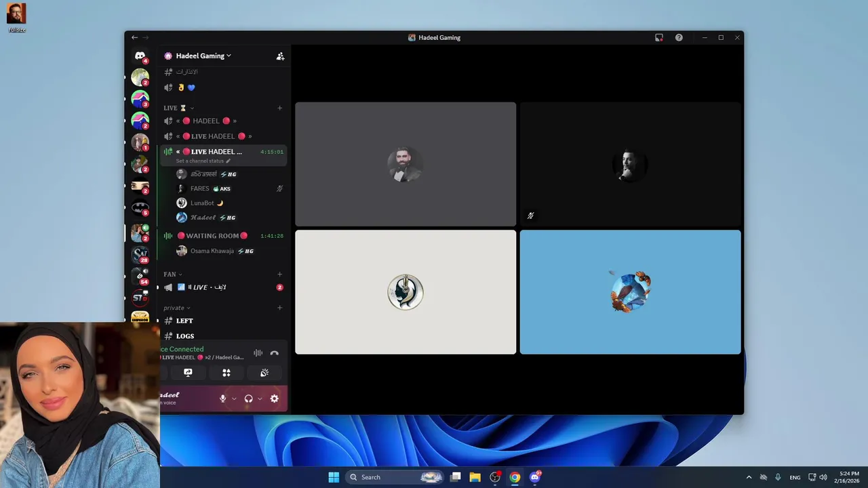Share your screen button
The image size is (868, 488).
pos(188,373)
